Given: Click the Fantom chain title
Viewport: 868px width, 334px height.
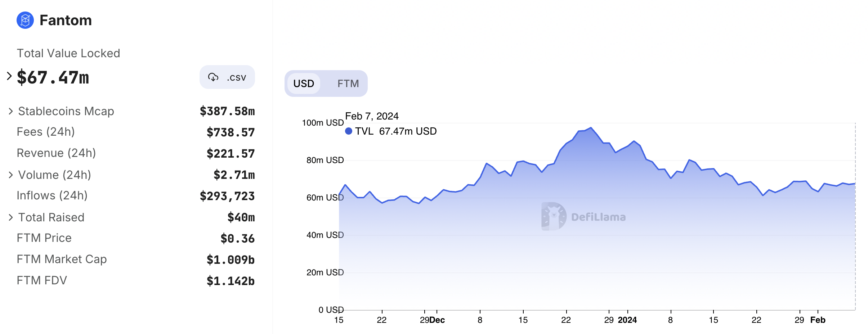Looking at the screenshot, I should [66, 20].
